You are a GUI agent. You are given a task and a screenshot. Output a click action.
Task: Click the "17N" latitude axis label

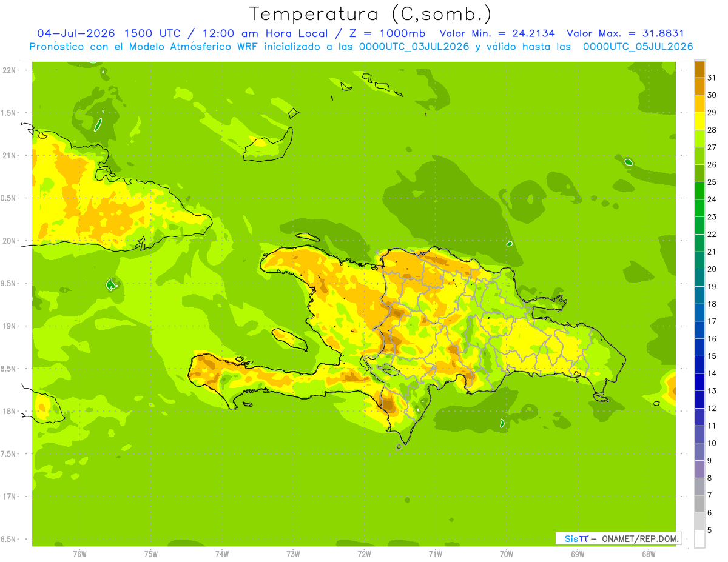tap(10, 497)
